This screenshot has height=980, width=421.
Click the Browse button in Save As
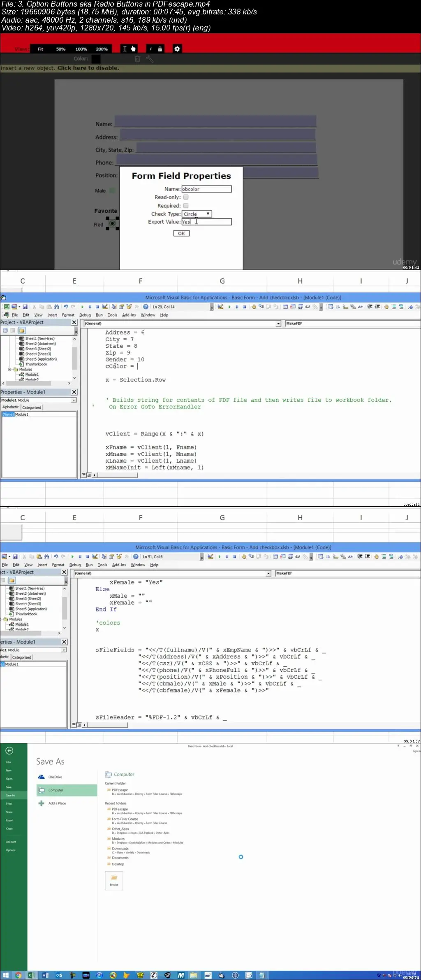(114, 881)
